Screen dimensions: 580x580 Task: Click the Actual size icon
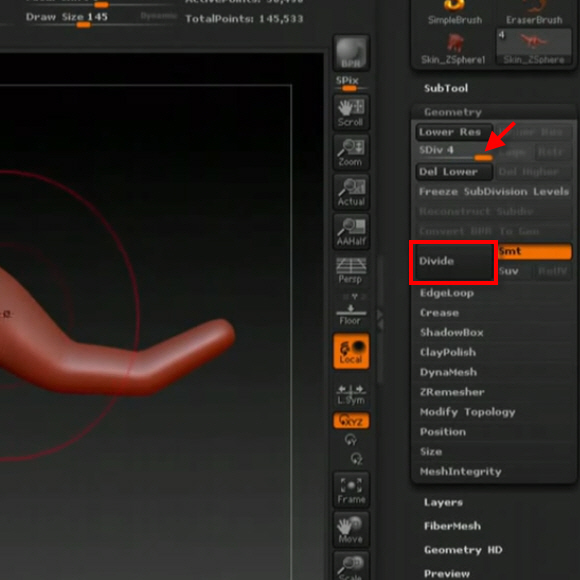pos(351,192)
